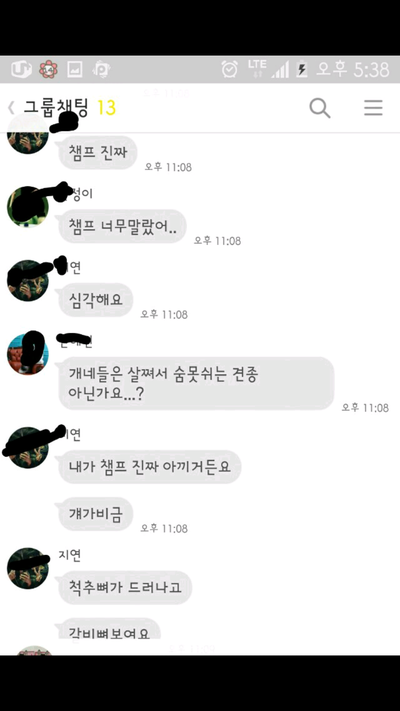
Task: Open the hamburger menu in chat header
Action: (373, 108)
